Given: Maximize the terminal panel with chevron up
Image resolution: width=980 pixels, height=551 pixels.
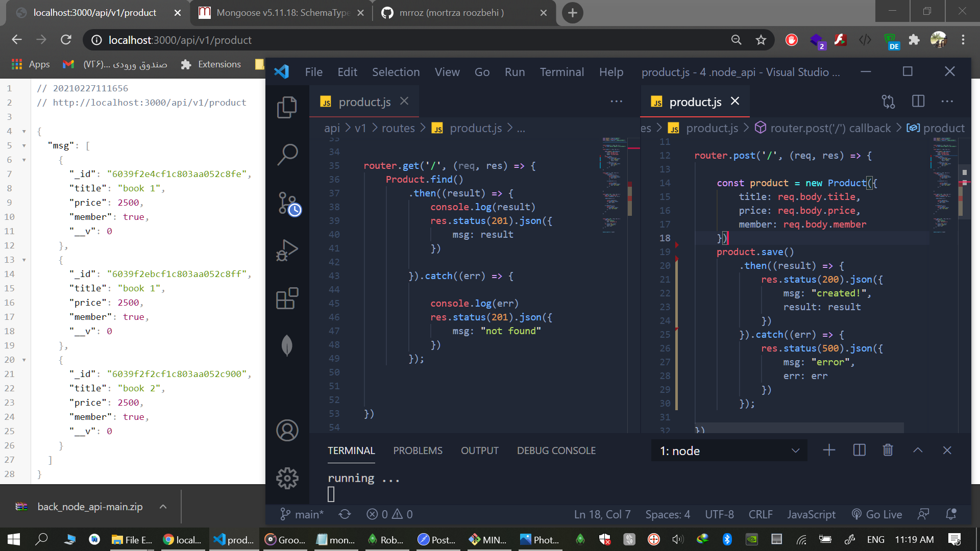Looking at the screenshot, I should [918, 450].
